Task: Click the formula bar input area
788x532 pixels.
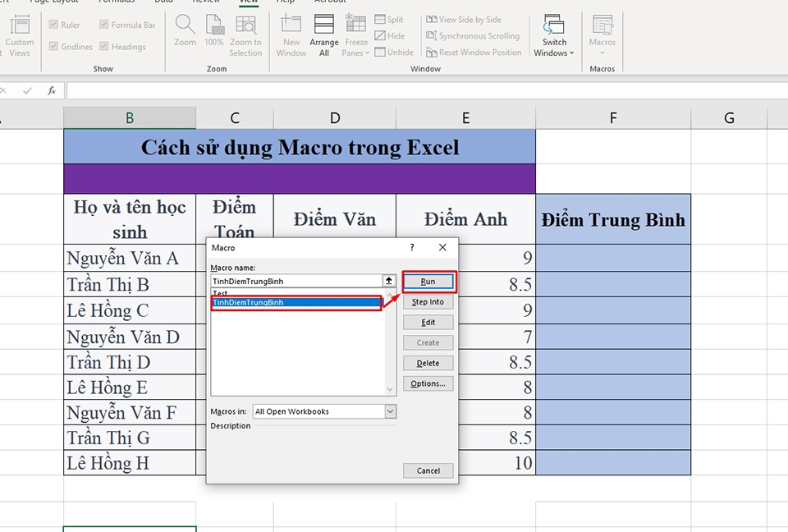Action: point(427,90)
